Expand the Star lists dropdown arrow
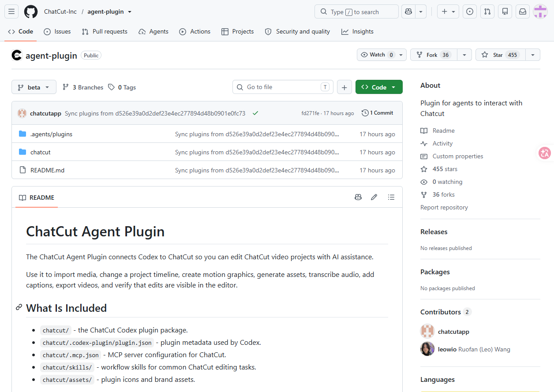The height and width of the screenshot is (392, 554). tap(533, 55)
